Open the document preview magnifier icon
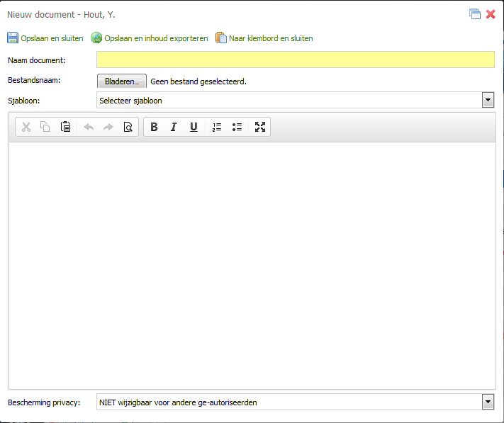The width and height of the screenshot is (504, 423). coord(128,127)
